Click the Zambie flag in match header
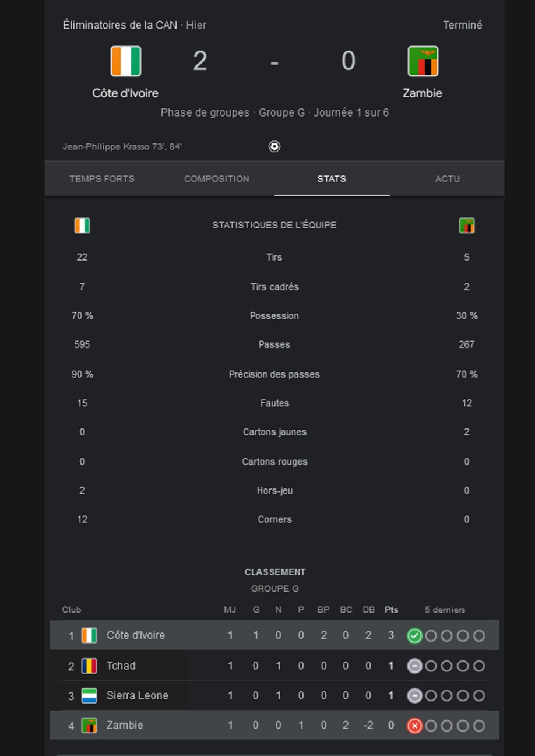 tap(423, 61)
